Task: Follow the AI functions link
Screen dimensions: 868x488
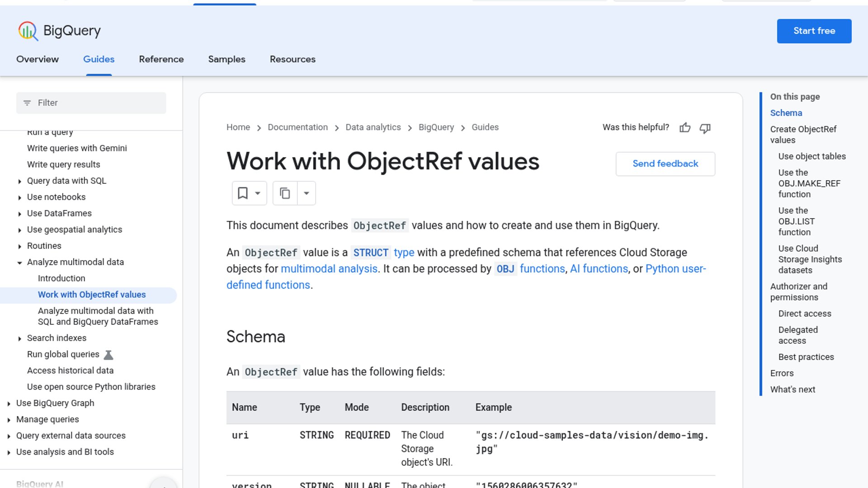Action: click(x=599, y=269)
